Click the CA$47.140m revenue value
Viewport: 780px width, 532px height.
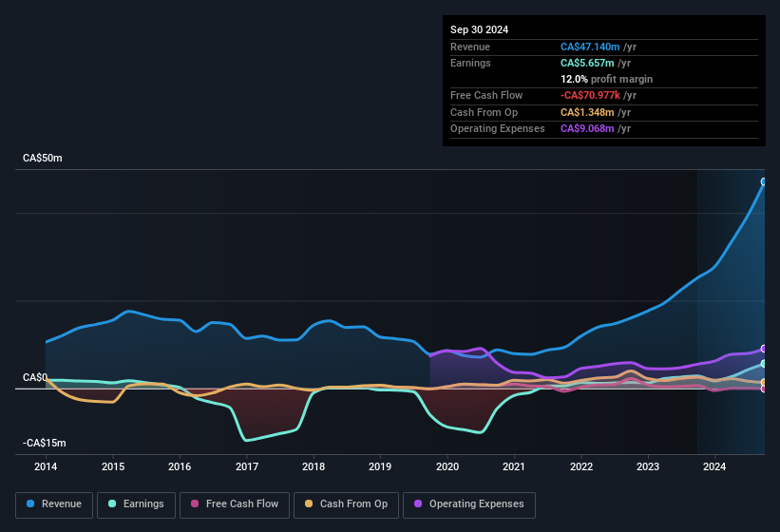(590, 47)
